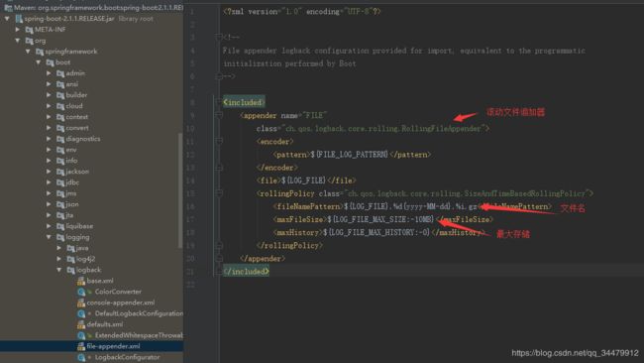Screen dimensions: 644x363
Task: Fold the included tag at line 8
Action: coord(219,102)
